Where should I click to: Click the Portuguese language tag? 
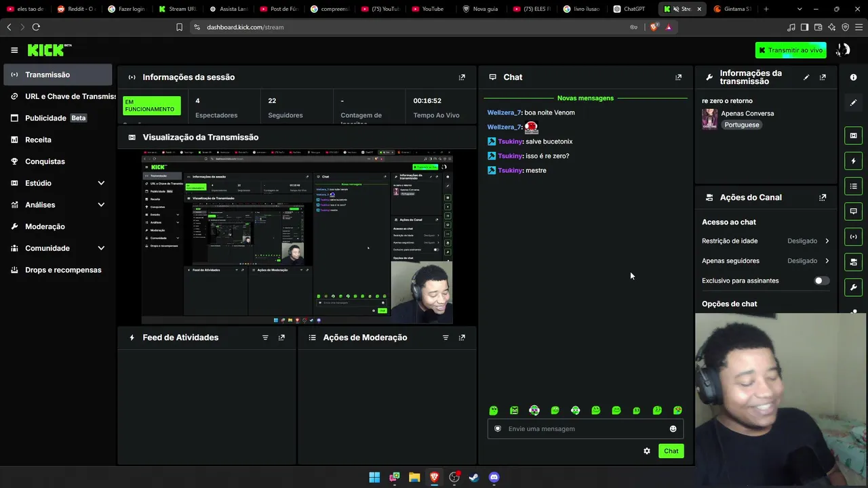pyautogui.click(x=741, y=125)
